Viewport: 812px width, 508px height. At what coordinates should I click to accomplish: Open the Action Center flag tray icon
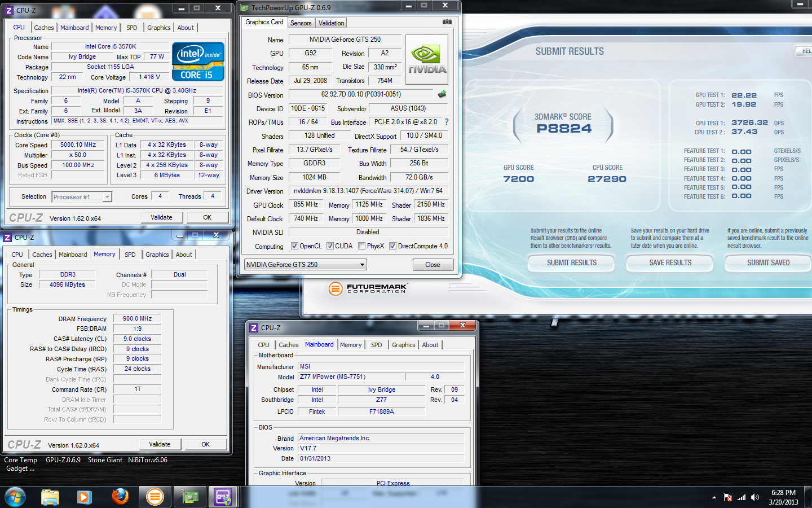coord(728,497)
